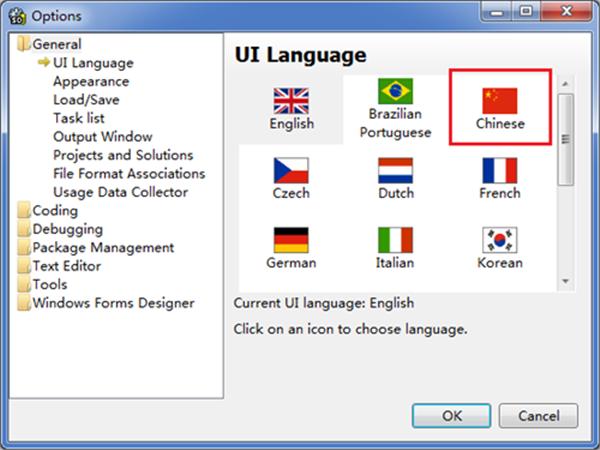
Task: Pick the German flag icon
Action: [x=291, y=240]
